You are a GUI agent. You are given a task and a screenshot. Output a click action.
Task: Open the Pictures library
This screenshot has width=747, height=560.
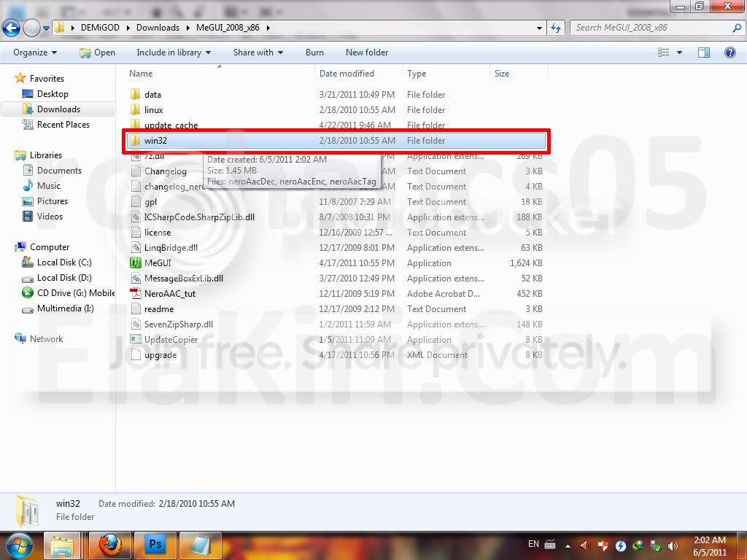(53, 201)
